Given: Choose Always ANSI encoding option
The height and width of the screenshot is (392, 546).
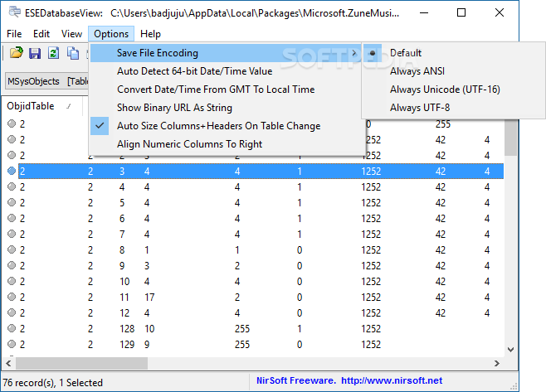Looking at the screenshot, I should (417, 71).
